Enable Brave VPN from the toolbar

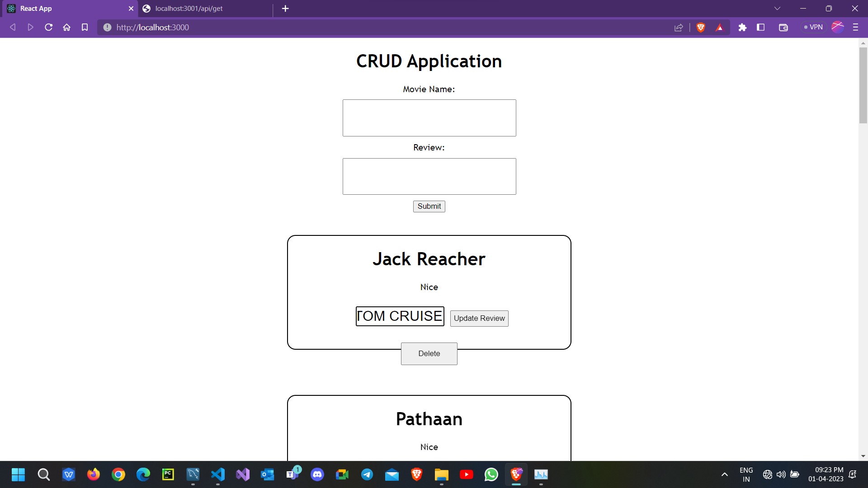[813, 27]
